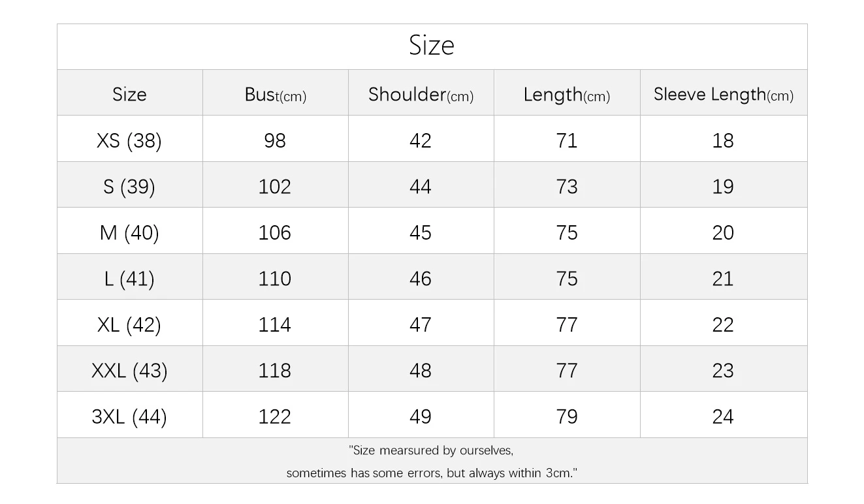Viewport: 864px width, 504px height.
Task: Select the 3XL (44) size cell
Action: [x=129, y=417]
